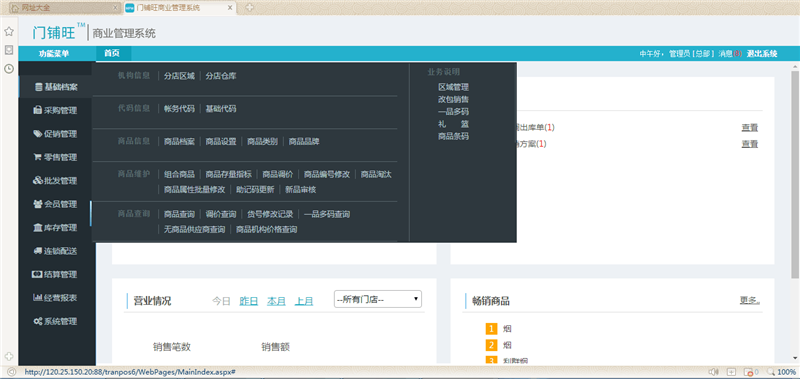This screenshot has height=379, width=800.
Task: Open the browser history clock icon
Action: [9, 68]
